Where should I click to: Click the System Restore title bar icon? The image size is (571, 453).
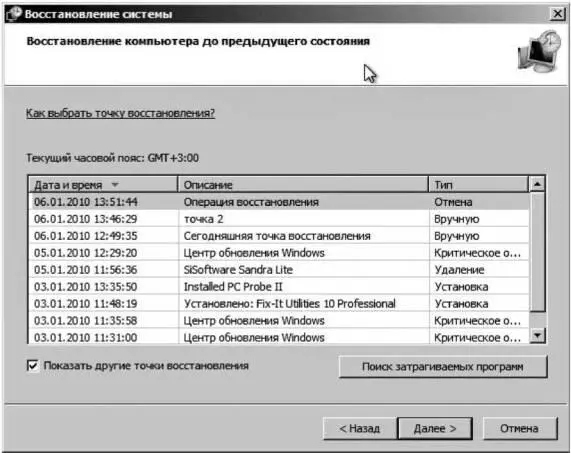click(14, 14)
